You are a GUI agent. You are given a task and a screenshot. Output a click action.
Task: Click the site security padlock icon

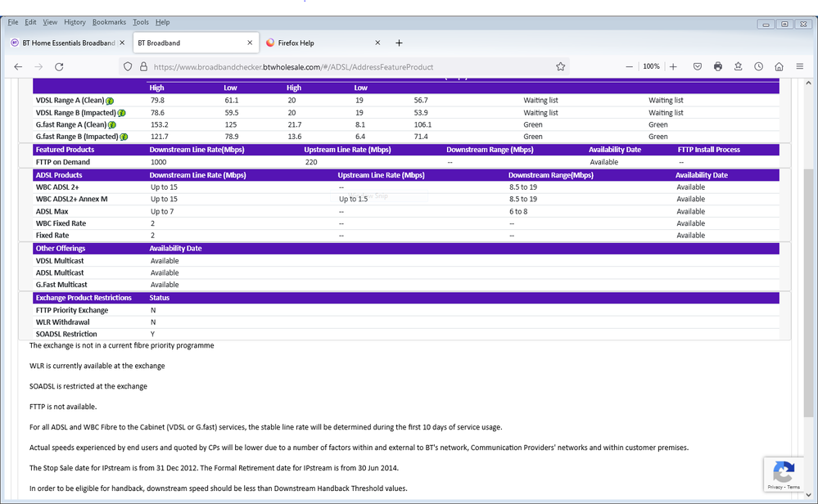pos(142,66)
